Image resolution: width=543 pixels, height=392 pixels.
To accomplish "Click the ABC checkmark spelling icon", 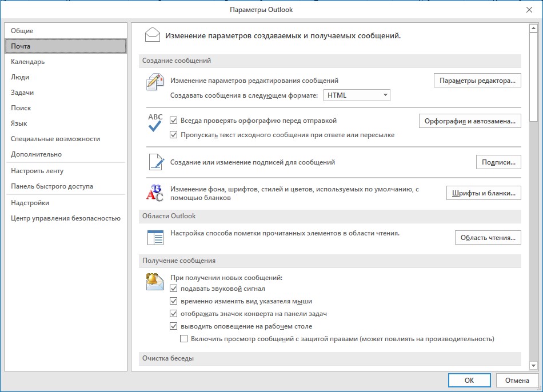I will (155, 123).
